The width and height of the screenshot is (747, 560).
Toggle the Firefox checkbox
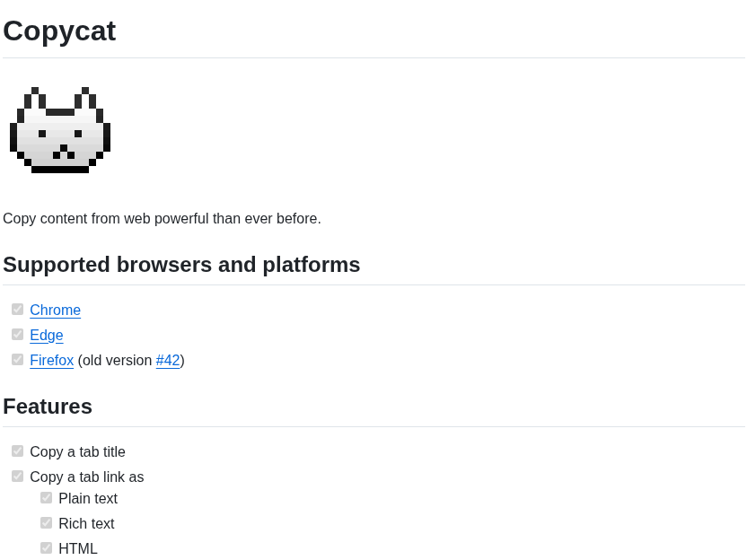coord(18,360)
